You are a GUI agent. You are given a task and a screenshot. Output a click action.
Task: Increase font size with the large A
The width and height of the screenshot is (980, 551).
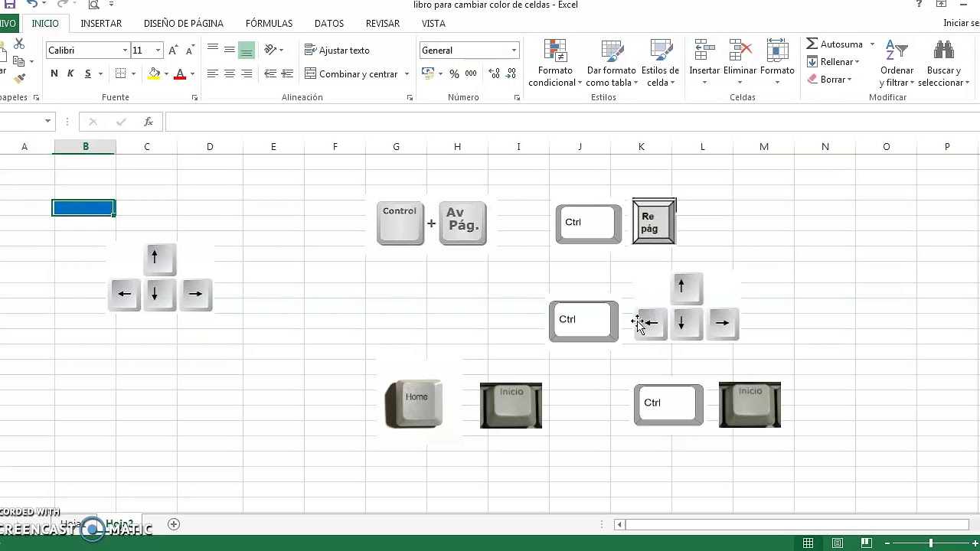[x=173, y=51]
